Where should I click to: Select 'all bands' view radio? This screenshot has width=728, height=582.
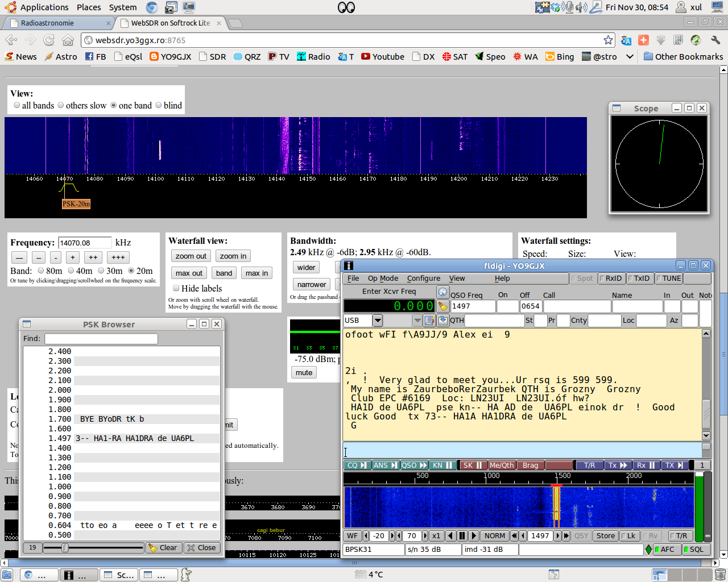click(17, 105)
